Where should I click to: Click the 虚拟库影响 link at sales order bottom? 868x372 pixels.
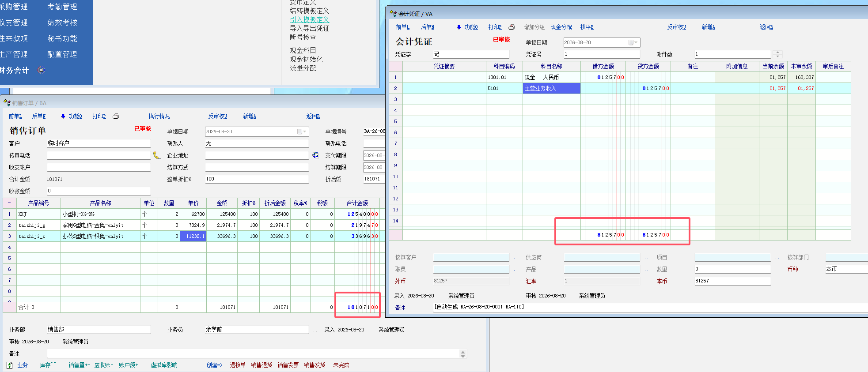[164, 365]
